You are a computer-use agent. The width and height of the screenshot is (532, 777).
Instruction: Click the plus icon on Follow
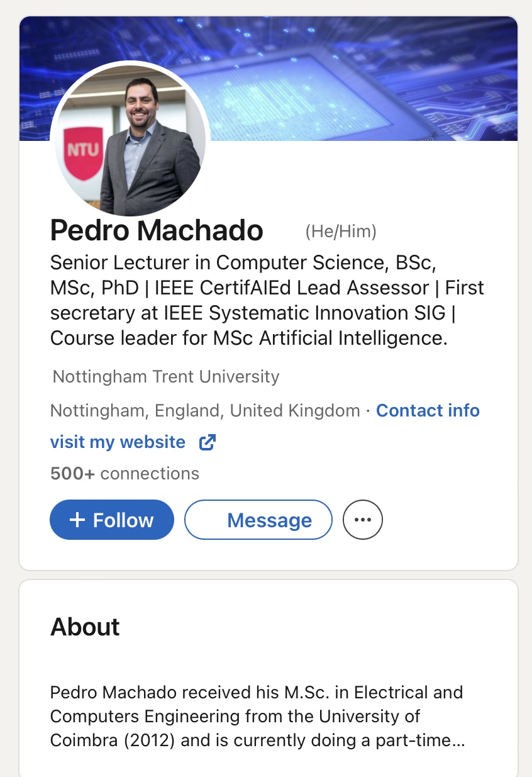point(77,520)
